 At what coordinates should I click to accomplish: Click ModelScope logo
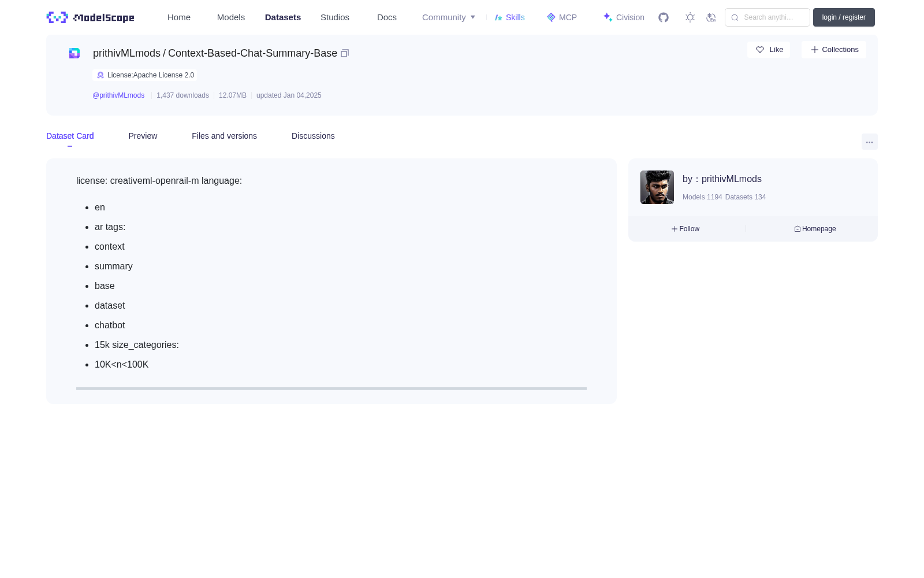pos(90,17)
